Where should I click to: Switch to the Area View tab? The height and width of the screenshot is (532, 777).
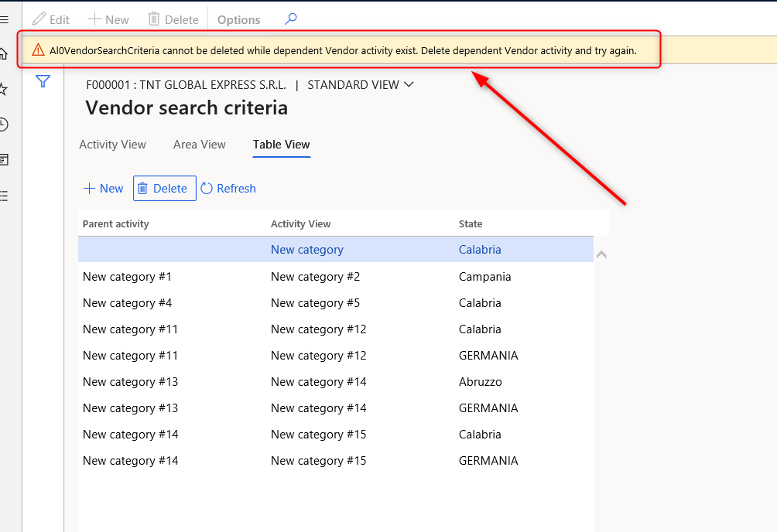(x=200, y=145)
